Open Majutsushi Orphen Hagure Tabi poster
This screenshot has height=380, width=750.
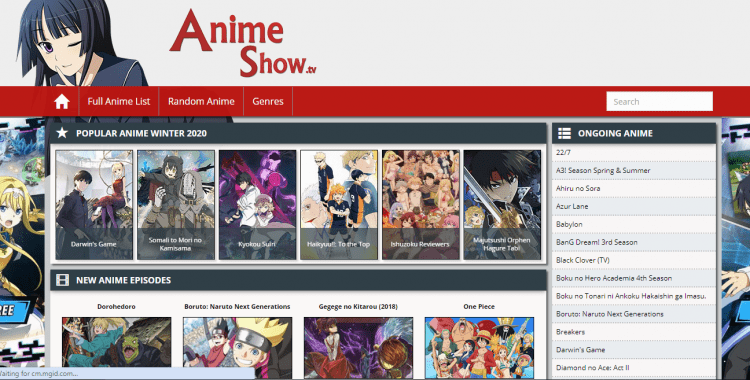coord(502,205)
